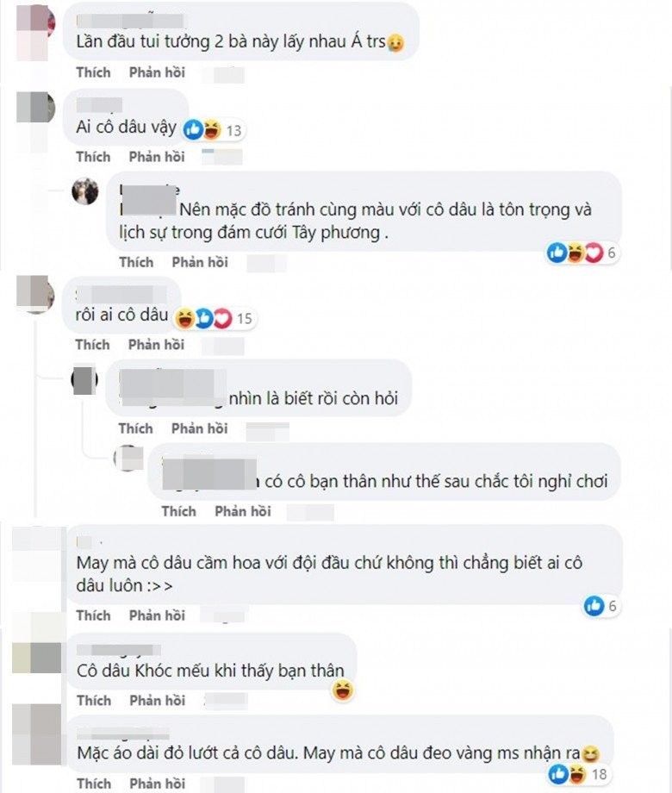The image size is (672, 793).
Task: Click Thích under 'Ai cô dâu vậy'
Action: click(x=93, y=157)
